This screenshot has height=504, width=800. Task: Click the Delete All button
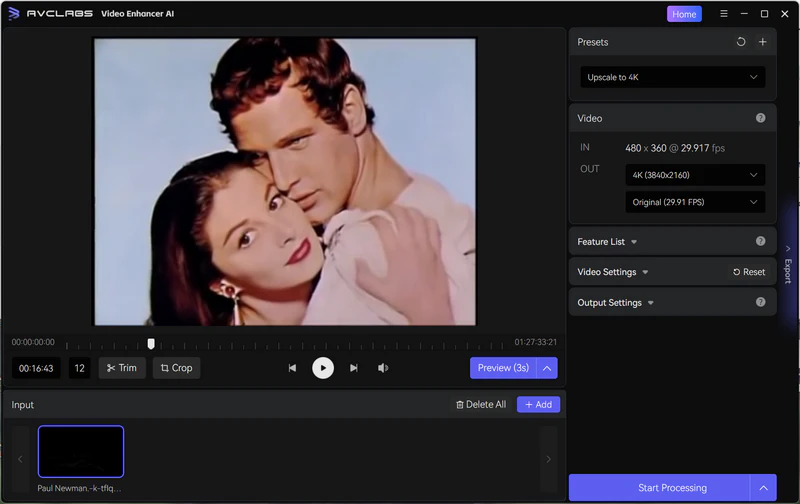[481, 405]
